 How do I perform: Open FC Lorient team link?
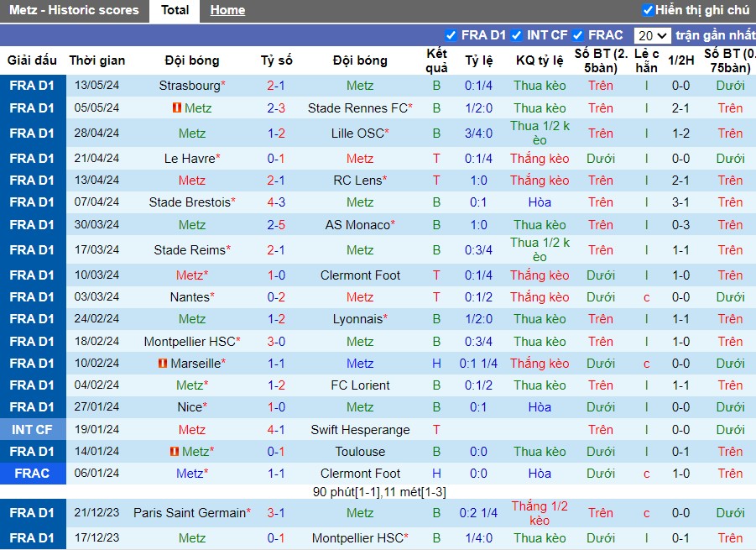click(360, 385)
